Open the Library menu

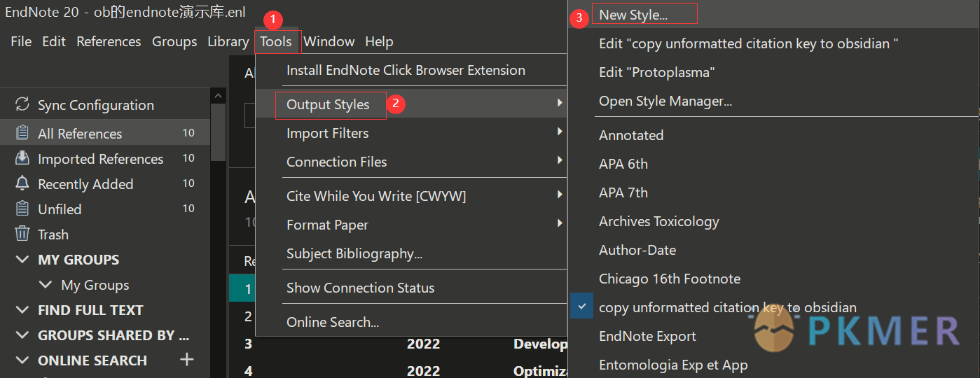(228, 41)
